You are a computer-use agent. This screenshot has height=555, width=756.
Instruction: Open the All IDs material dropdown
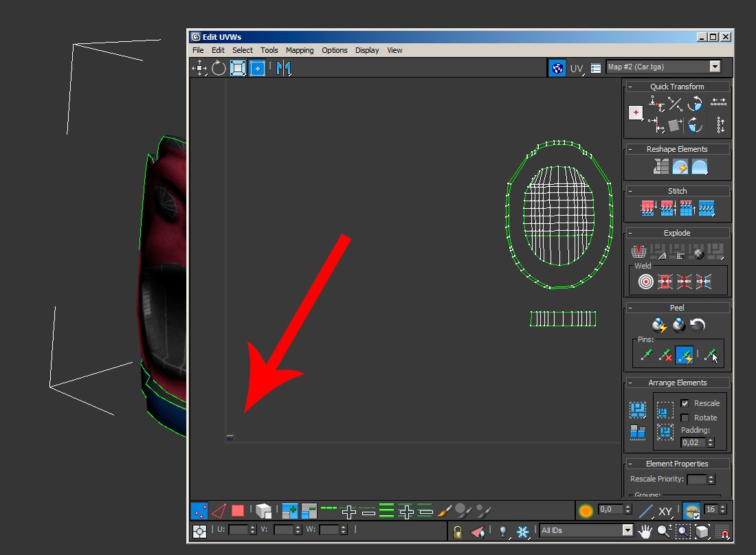(627, 530)
